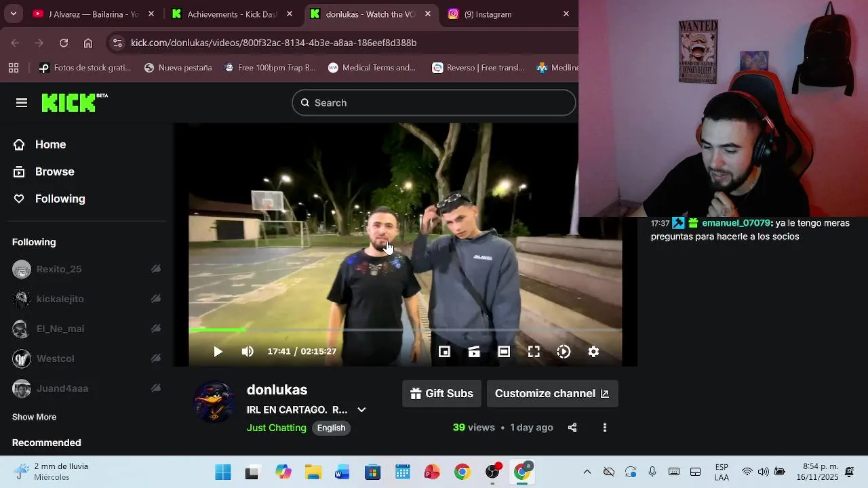This screenshot has height=488, width=868.
Task: Expand following list with Show More
Action: coord(34,417)
